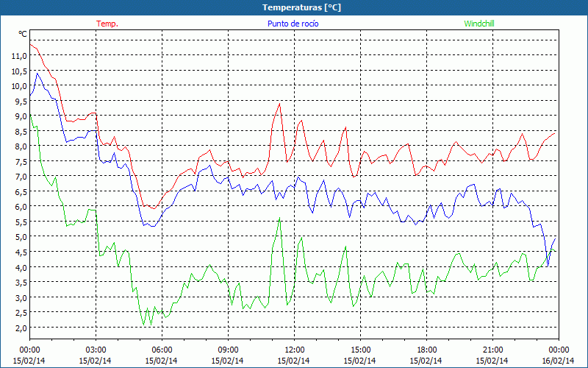588x368 pixels.
Task: Click the 10,5 y-axis value
Action: click(19, 71)
